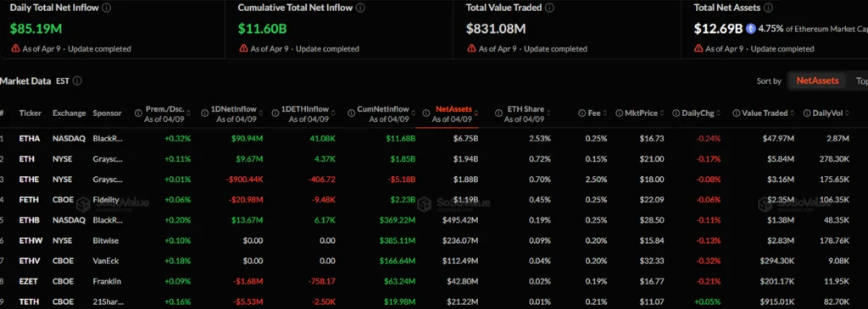Open ETHE ticker row
868x309 pixels.
pos(30,179)
